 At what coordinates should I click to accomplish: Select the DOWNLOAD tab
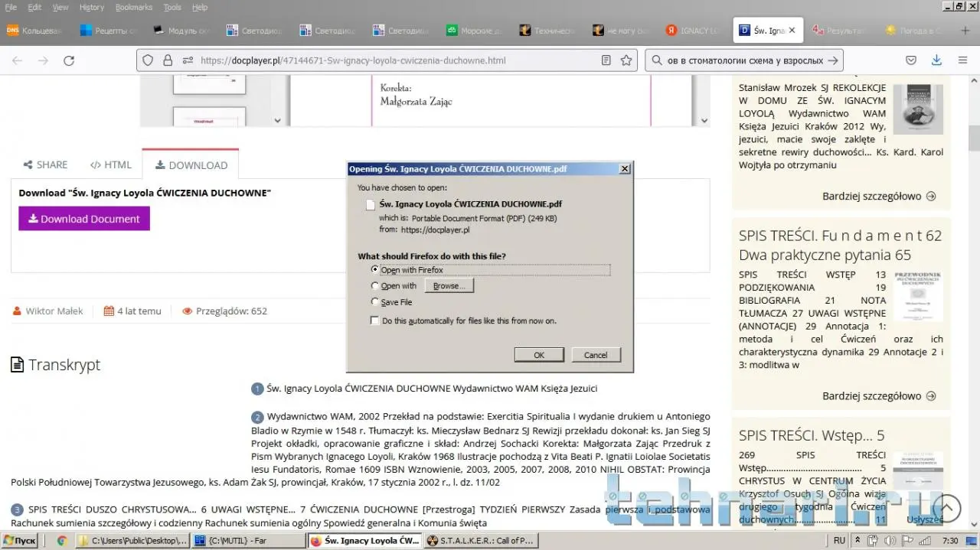[191, 164]
